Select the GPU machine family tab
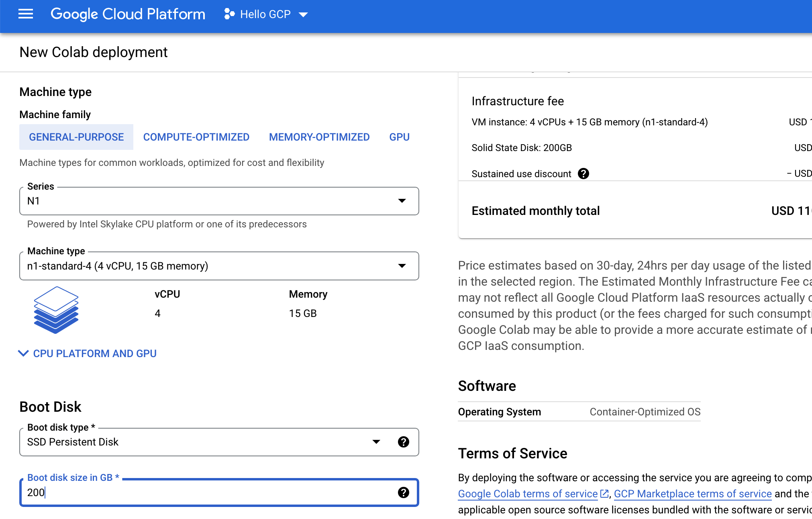The image size is (812, 519). [x=399, y=137]
